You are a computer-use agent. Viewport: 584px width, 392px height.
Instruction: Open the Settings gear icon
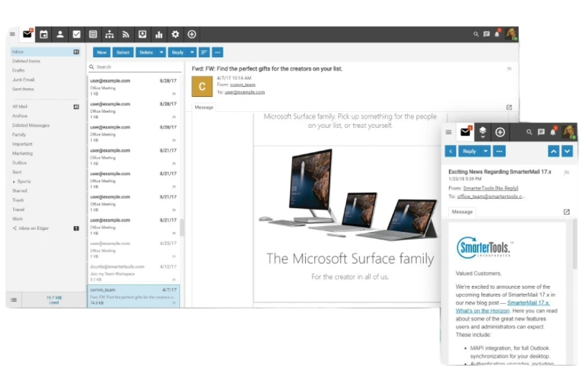(175, 34)
